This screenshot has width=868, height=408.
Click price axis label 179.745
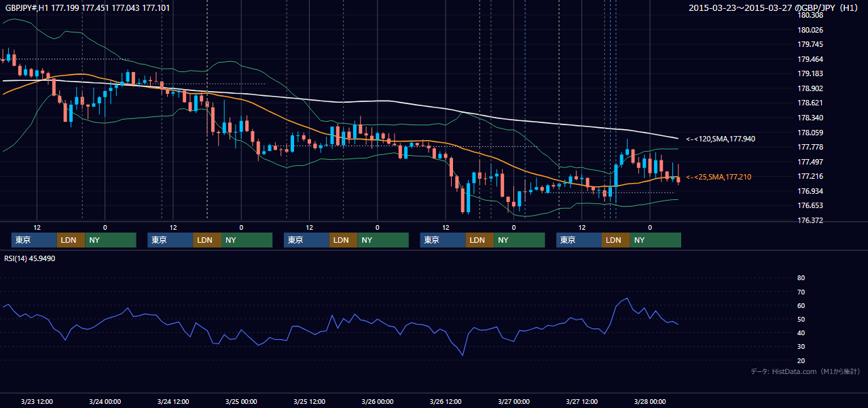tap(810, 44)
